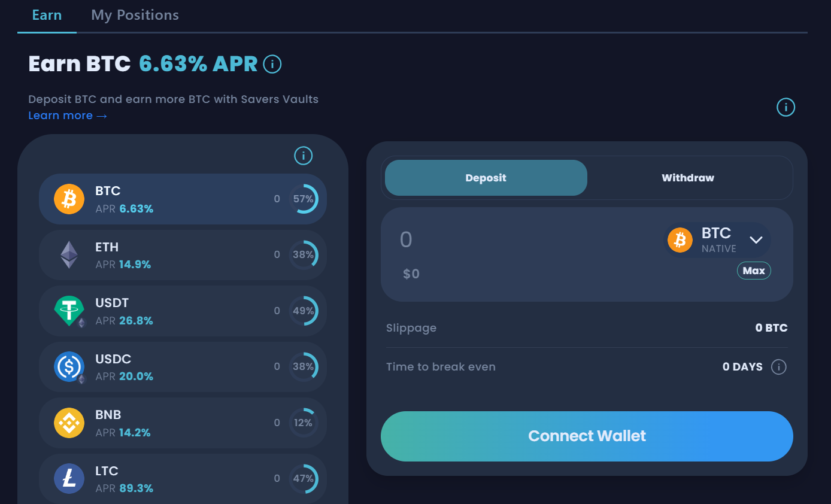Click info icon beside Time to break even
The width and height of the screenshot is (831, 504).
[778, 367]
